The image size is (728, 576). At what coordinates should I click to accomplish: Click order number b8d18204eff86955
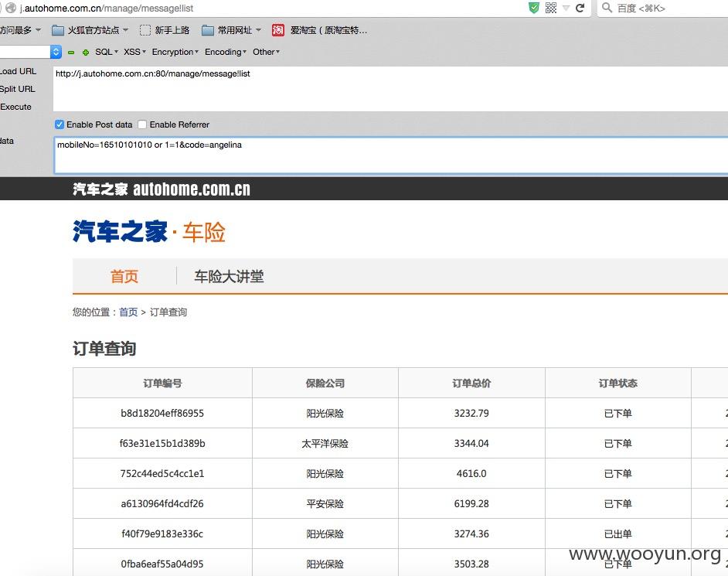(x=162, y=414)
